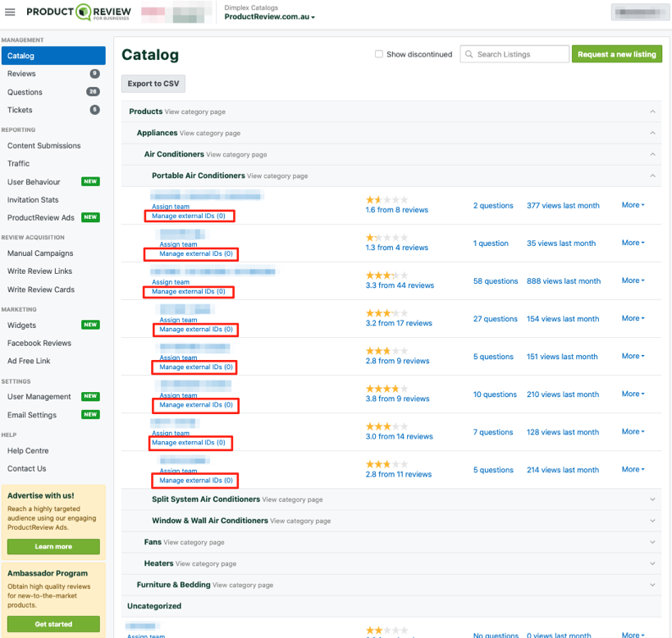This screenshot has height=638, width=672.
Task: Expand Window & Wall Air Conditioners
Action: [x=652, y=521]
